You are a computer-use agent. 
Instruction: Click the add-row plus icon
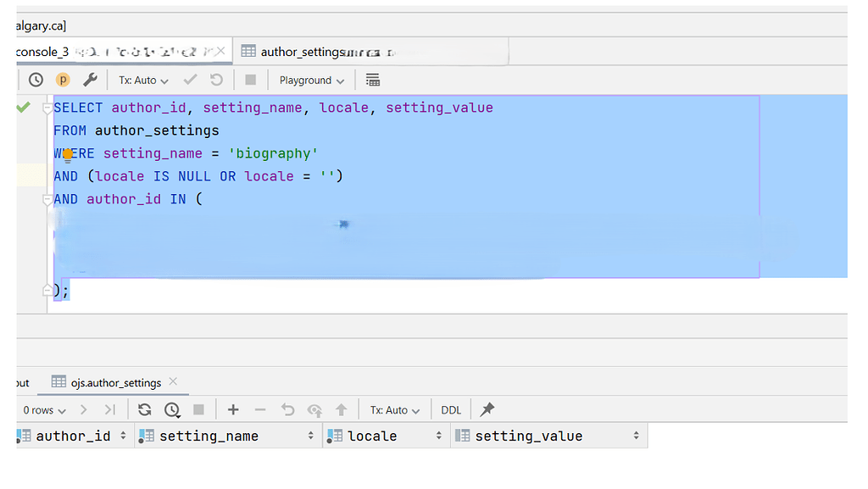pyautogui.click(x=233, y=409)
